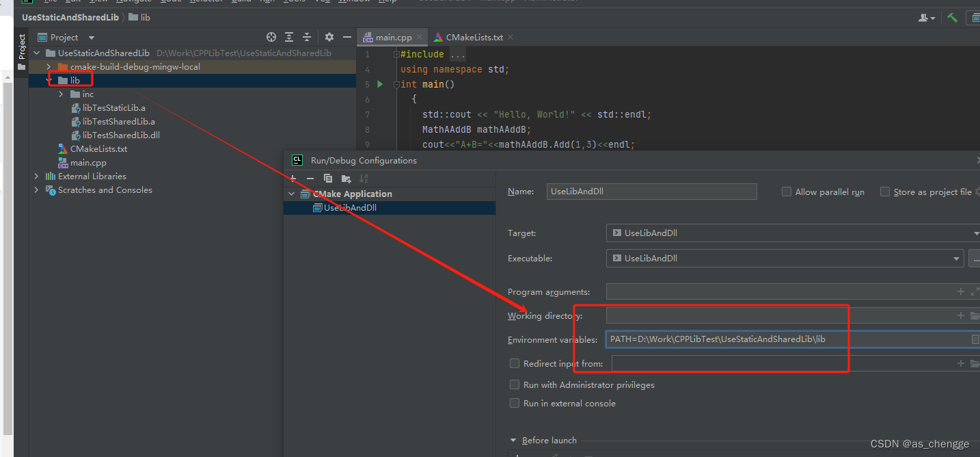Create new folder in configurations list

click(x=346, y=178)
